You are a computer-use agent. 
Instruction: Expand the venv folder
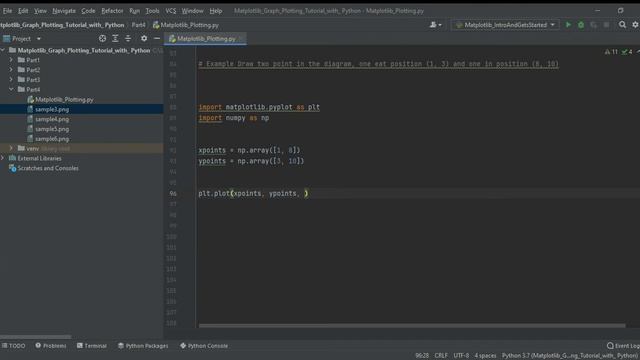[x=11, y=148]
